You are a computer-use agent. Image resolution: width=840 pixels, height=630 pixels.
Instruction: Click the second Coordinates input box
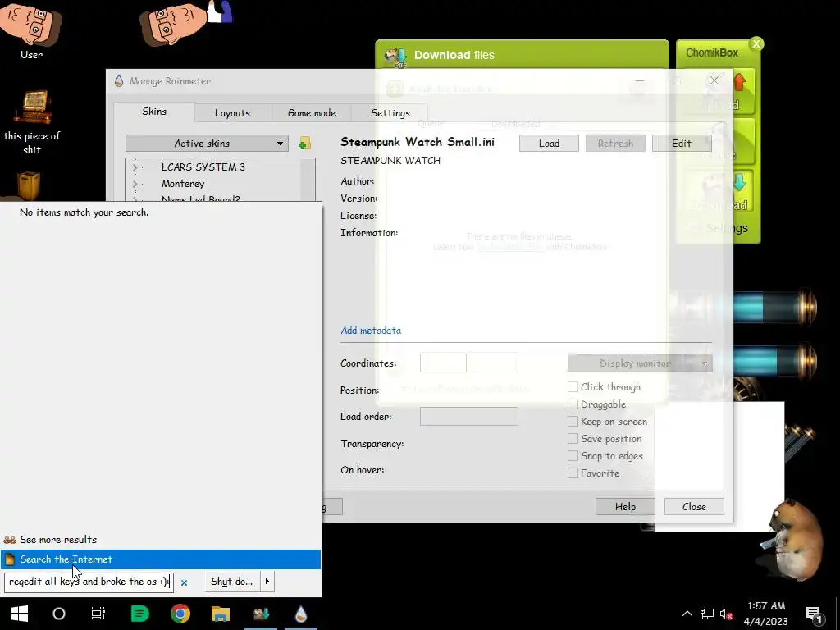495,363
